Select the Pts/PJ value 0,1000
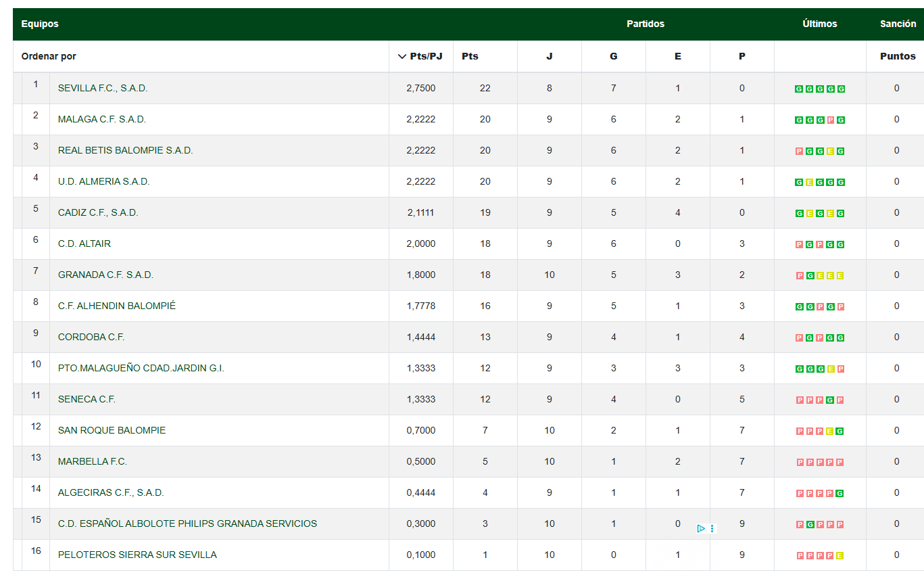Viewport: 924px width, 581px height. click(x=421, y=555)
